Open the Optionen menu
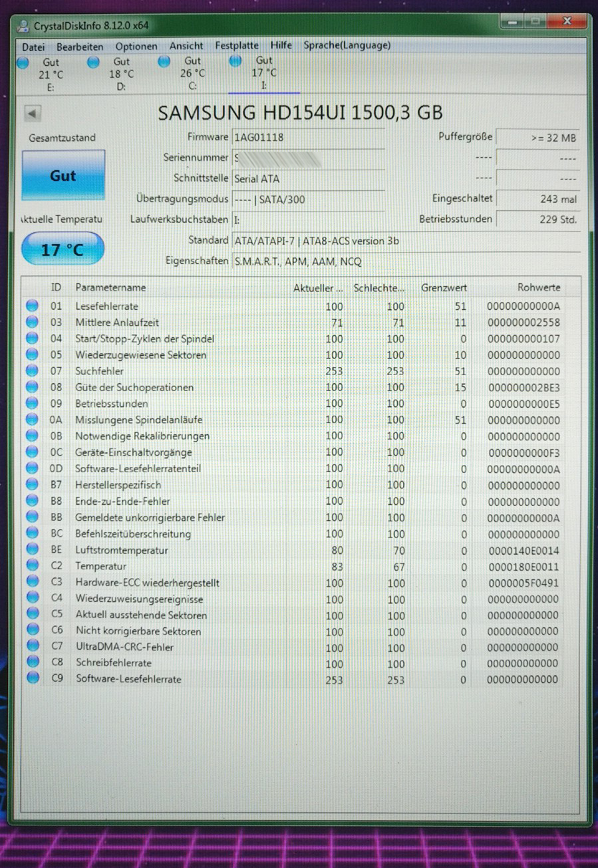Screen dimensions: 598x868 pos(136,47)
